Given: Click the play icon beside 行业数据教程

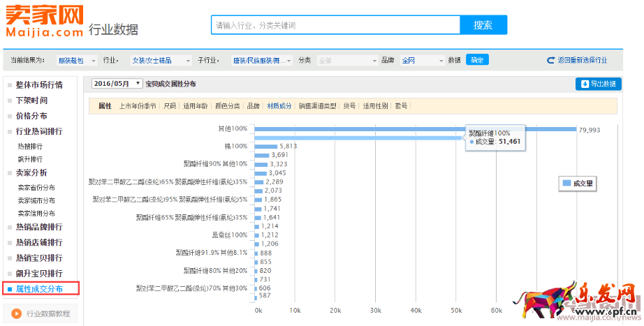Looking at the screenshot, I should pyautogui.click(x=17, y=313).
